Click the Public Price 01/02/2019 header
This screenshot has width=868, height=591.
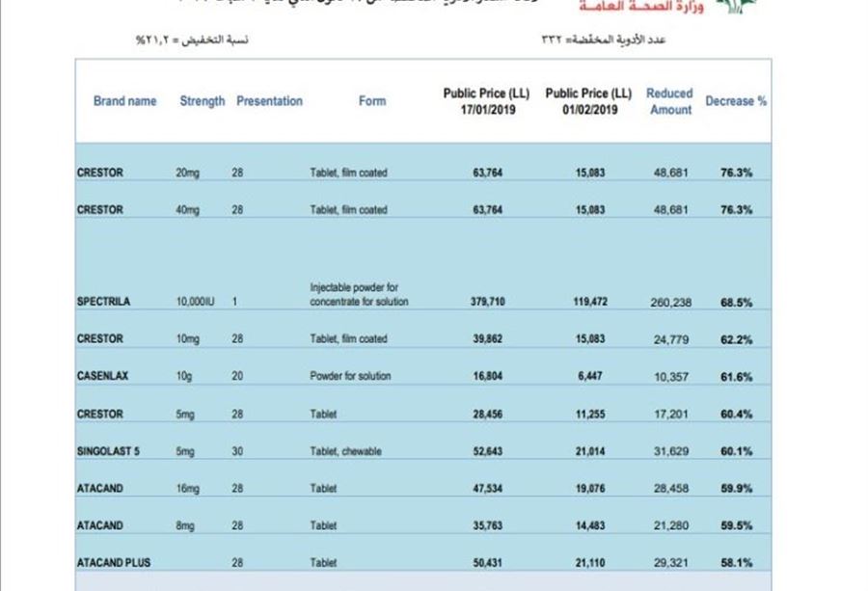click(588, 101)
